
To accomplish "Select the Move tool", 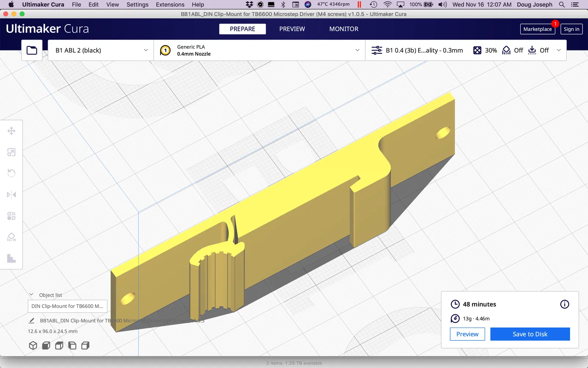I will 11,131.
